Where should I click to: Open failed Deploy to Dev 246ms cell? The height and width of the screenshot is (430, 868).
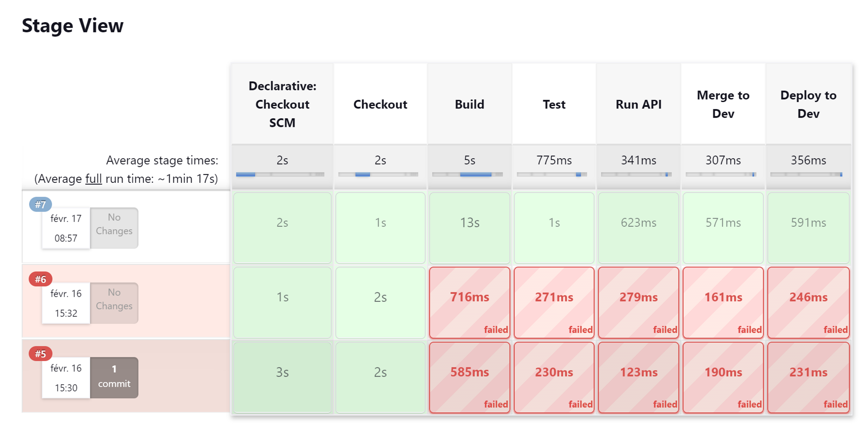click(808, 303)
